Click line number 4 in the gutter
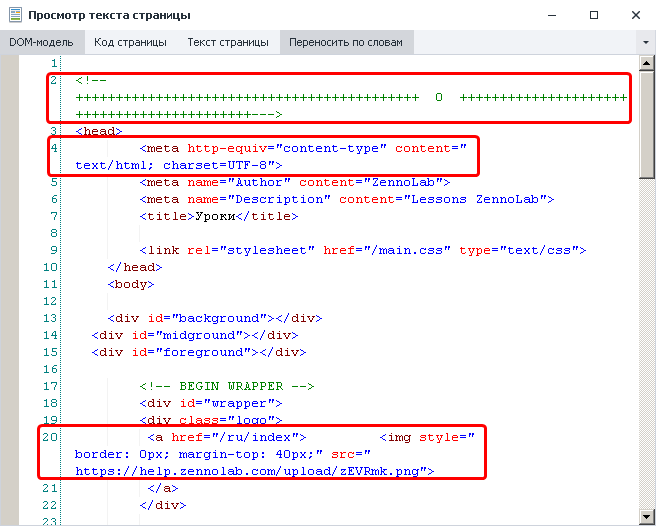This screenshot has height=526, width=656. click(54, 148)
